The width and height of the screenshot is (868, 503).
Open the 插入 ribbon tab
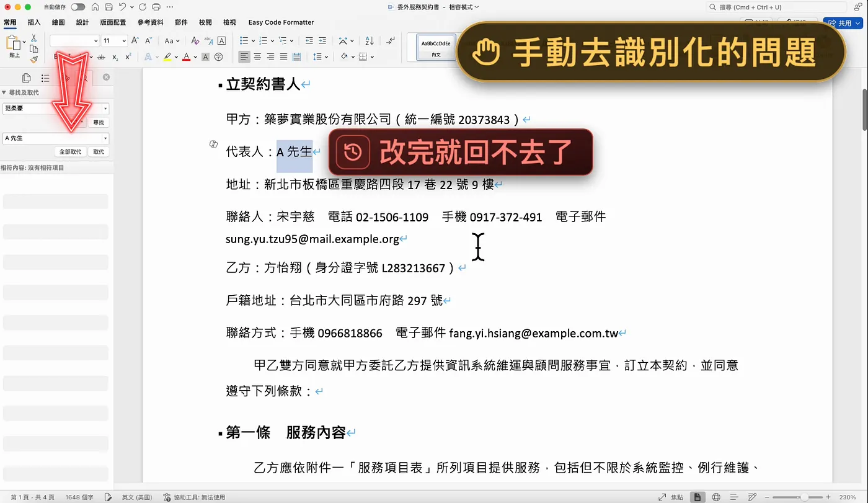coord(34,22)
